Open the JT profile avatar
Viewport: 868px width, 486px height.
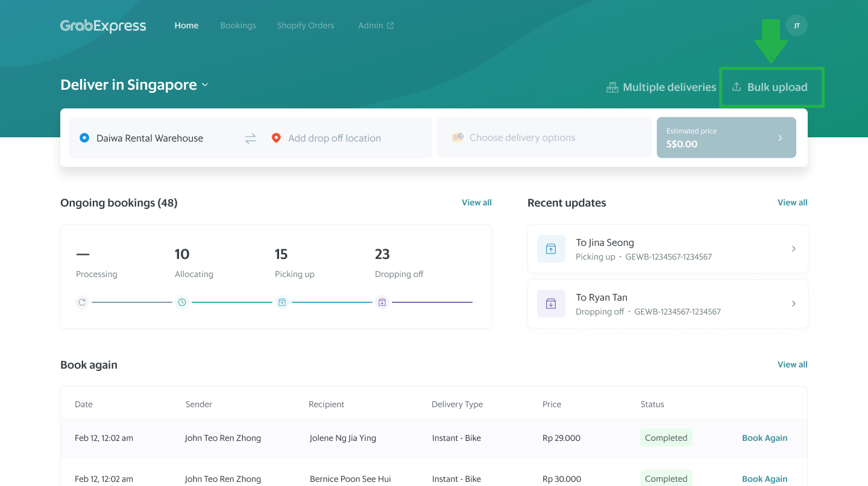[797, 25]
